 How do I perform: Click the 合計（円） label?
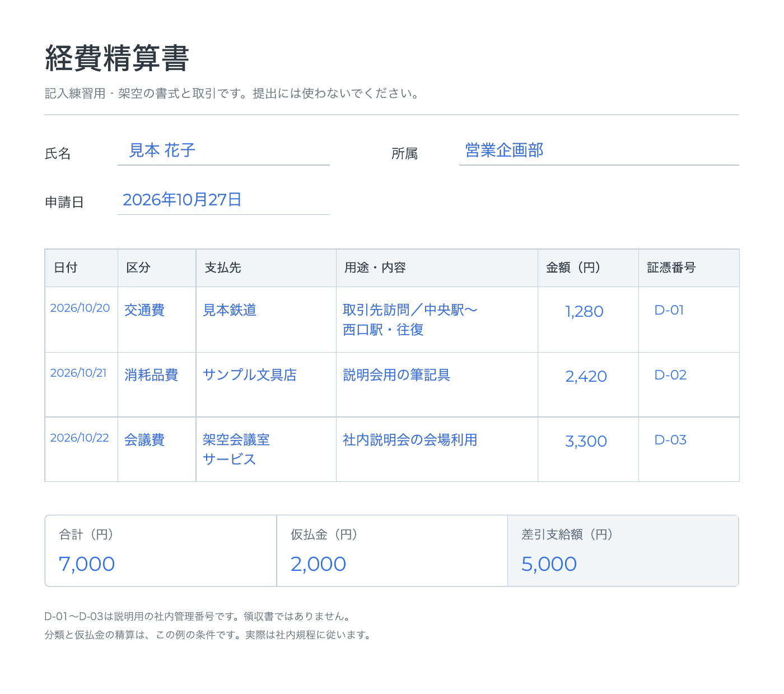click(87, 535)
